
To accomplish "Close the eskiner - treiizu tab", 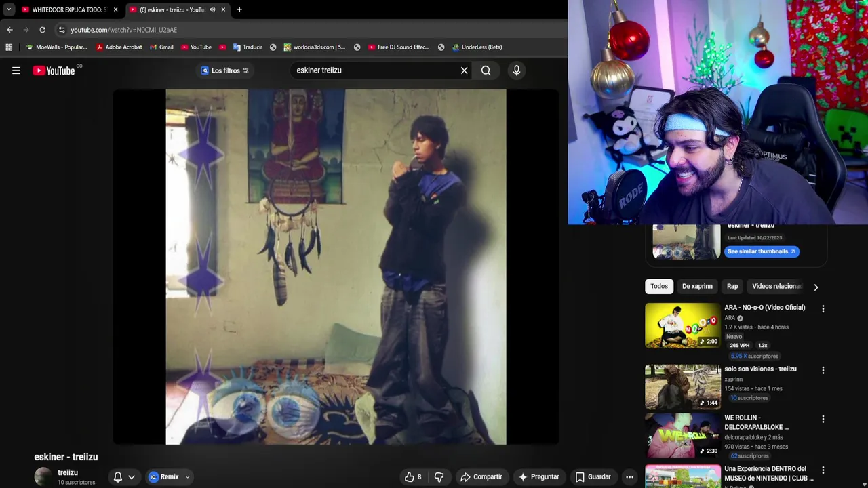I will point(223,9).
